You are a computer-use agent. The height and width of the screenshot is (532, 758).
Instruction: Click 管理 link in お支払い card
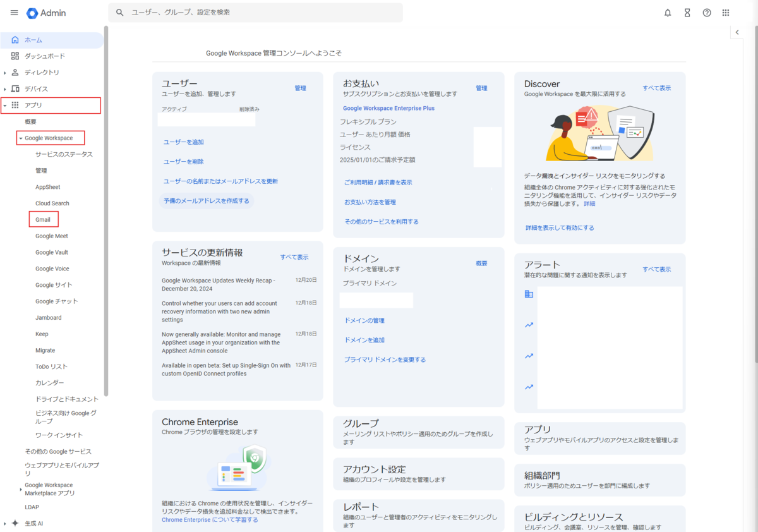(x=481, y=88)
